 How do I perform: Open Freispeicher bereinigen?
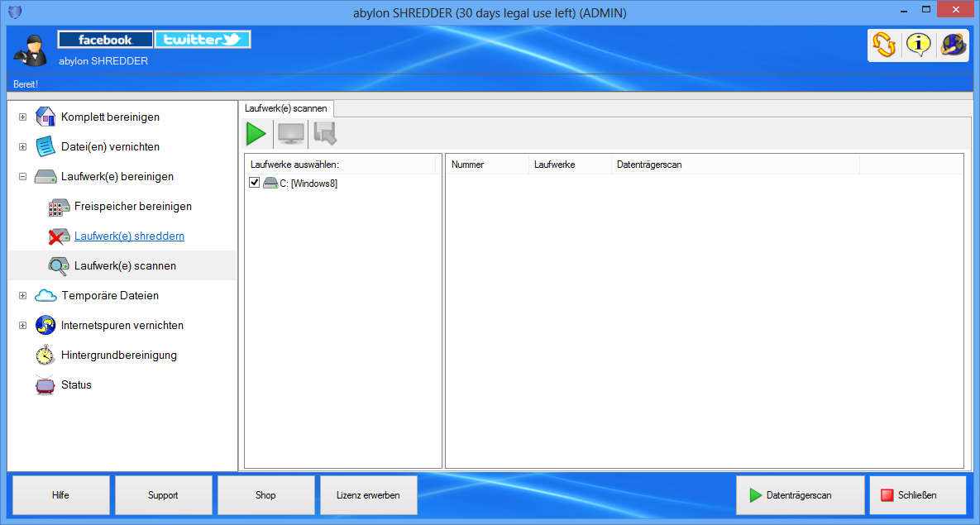coord(133,206)
